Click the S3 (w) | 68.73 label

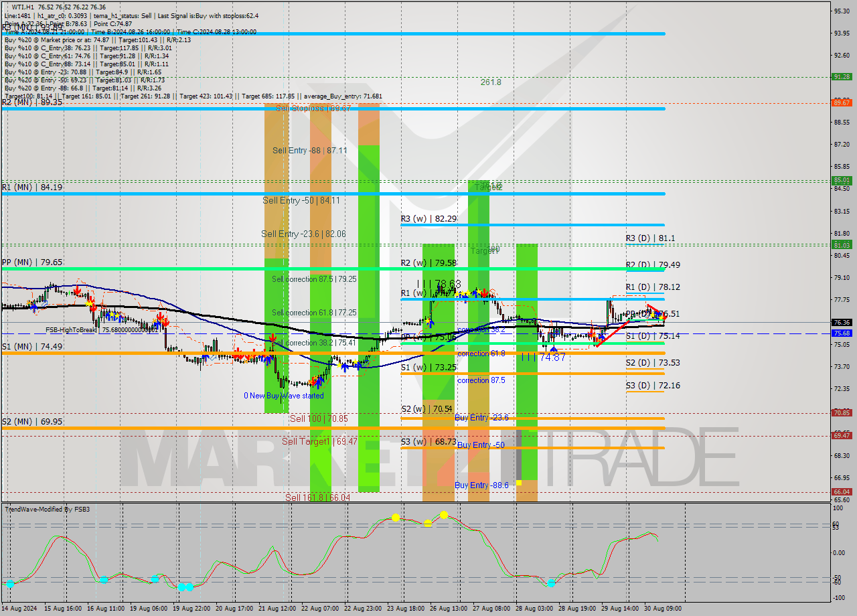click(x=428, y=442)
